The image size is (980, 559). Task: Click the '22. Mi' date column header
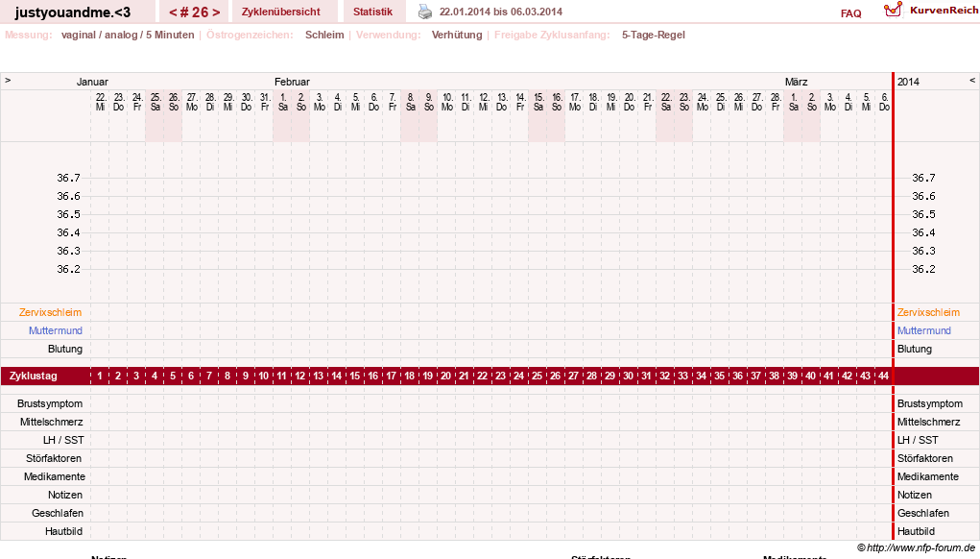pos(101,102)
